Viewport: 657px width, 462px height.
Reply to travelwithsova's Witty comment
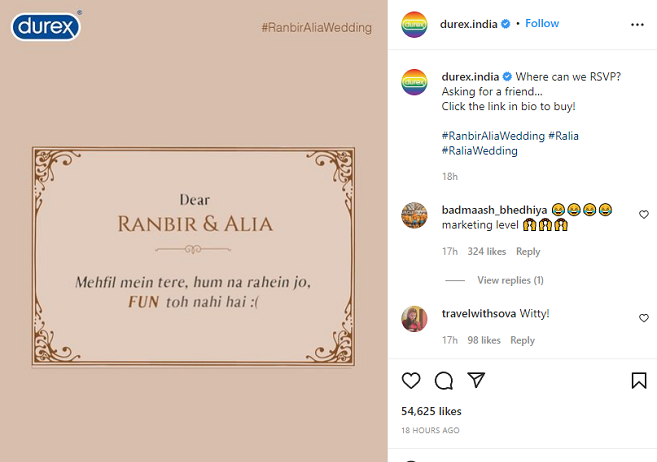522,340
